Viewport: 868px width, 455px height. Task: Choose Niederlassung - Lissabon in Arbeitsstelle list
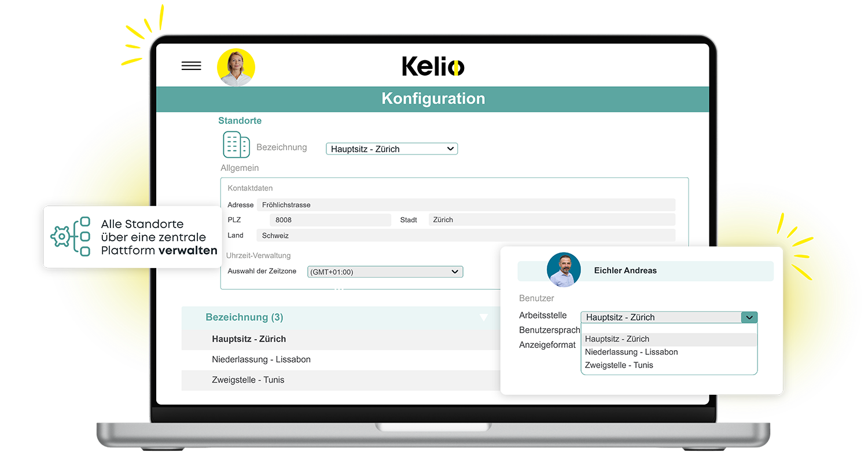[669, 352]
